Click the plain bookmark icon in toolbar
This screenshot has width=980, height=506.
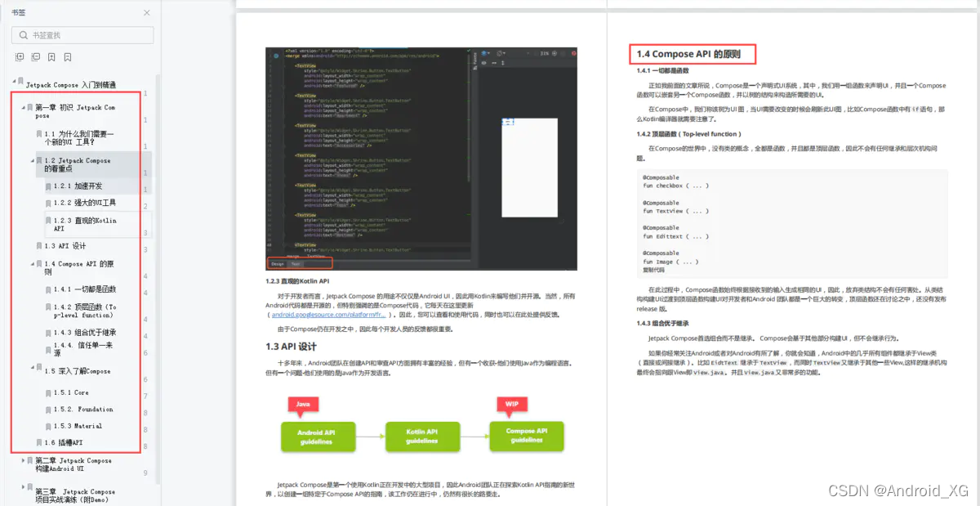point(68,56)
